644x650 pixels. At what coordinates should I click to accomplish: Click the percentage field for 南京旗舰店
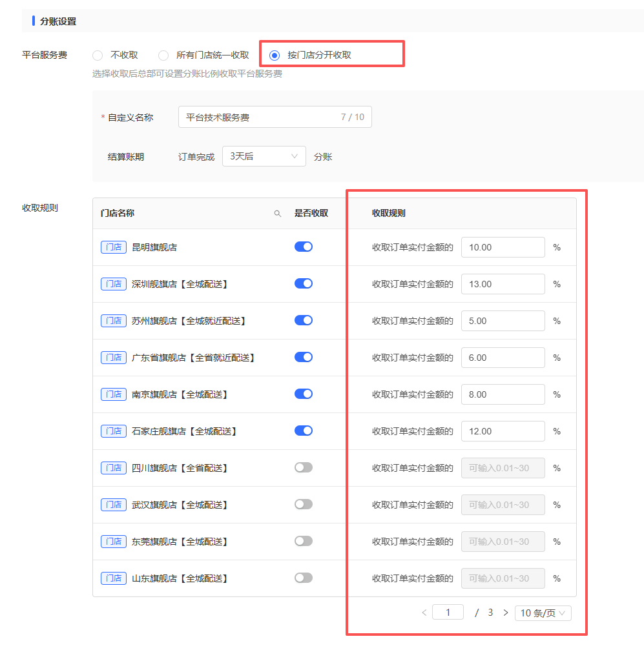coord(503,394)
